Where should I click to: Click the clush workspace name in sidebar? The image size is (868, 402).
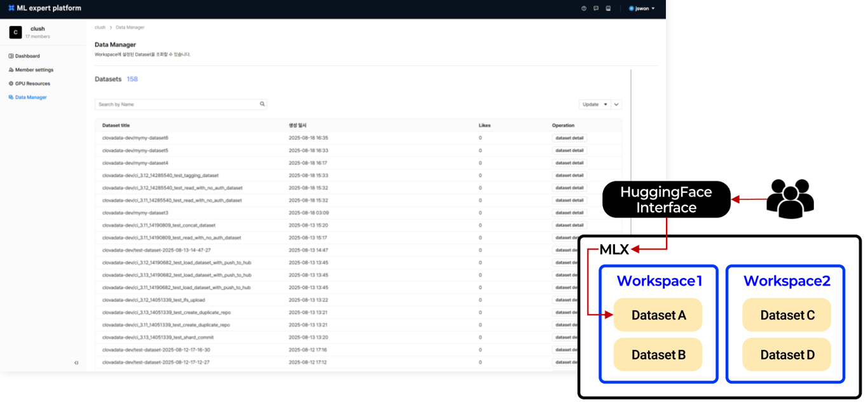point(37,29)
